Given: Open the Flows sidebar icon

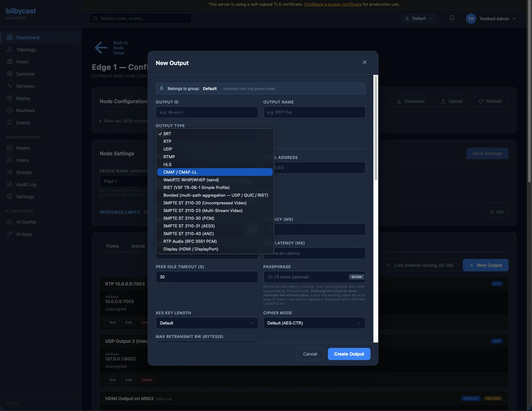Looking at the screenshot, I should tap(10, 62).
